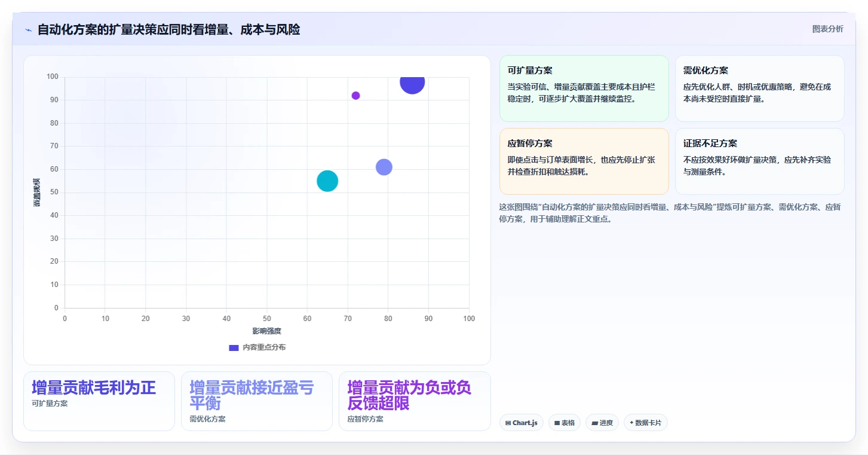The height and width of the screenshot is (455, 868).
Task: Open the 需优化方案 description card
Action: point(759,88)
